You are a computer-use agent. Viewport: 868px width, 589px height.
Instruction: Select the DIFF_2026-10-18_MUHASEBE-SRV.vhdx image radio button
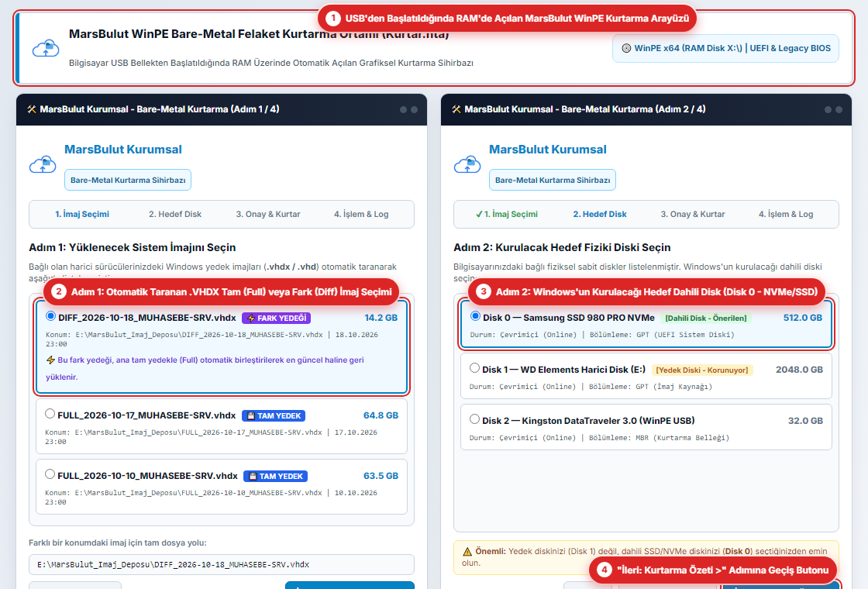coord(50,316)
